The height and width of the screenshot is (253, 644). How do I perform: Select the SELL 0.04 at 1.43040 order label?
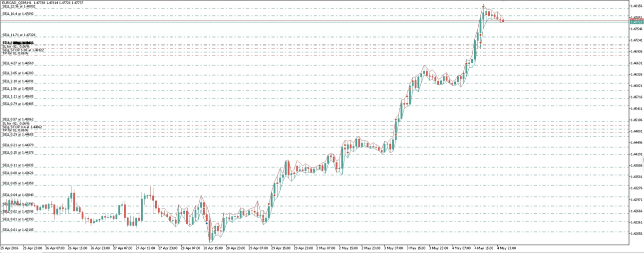coord(18,194)
